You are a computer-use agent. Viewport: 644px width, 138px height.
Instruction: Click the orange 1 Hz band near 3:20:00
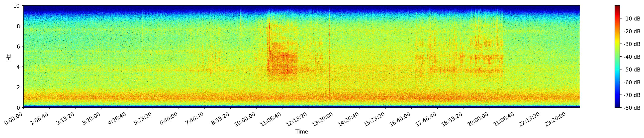tap(101, 97)
